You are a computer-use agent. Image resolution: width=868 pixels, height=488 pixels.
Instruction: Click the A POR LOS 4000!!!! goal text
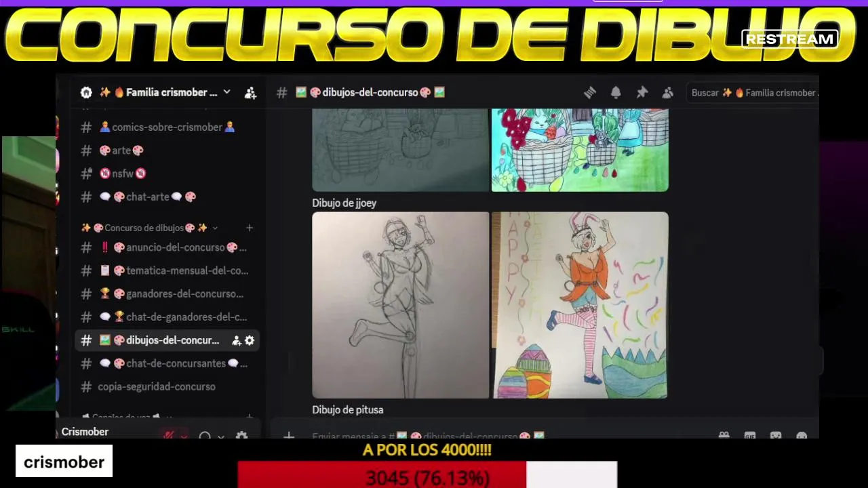[427, 450]
